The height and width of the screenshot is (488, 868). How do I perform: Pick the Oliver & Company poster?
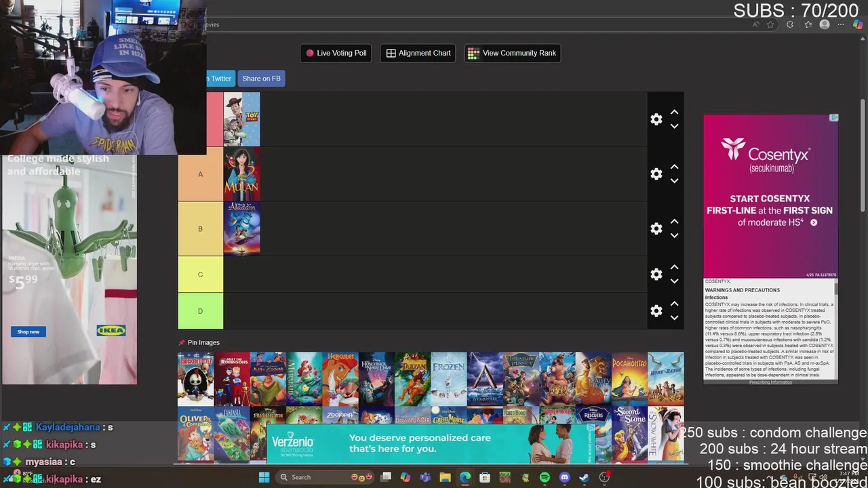coord(195,434)
